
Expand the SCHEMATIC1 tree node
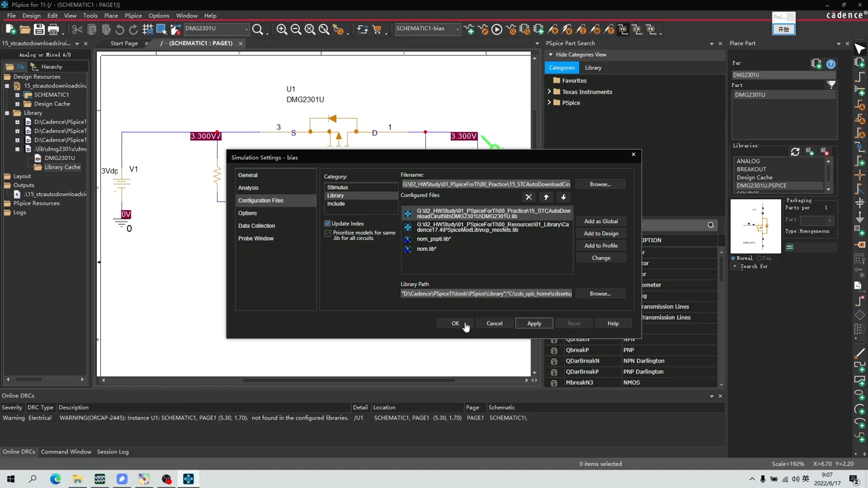[17, 95]
